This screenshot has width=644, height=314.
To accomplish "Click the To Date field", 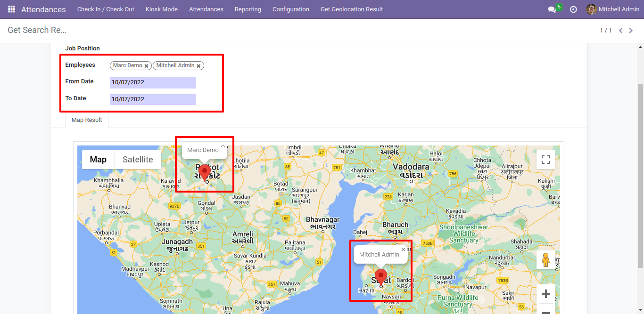I will pos(153,99).
